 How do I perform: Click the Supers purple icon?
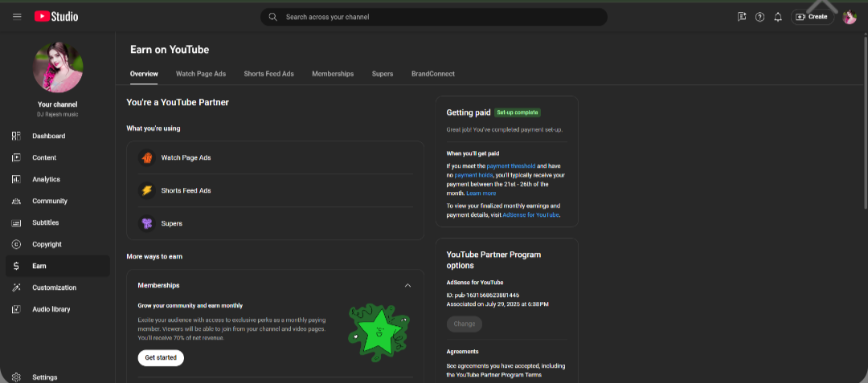click(147, 223)
